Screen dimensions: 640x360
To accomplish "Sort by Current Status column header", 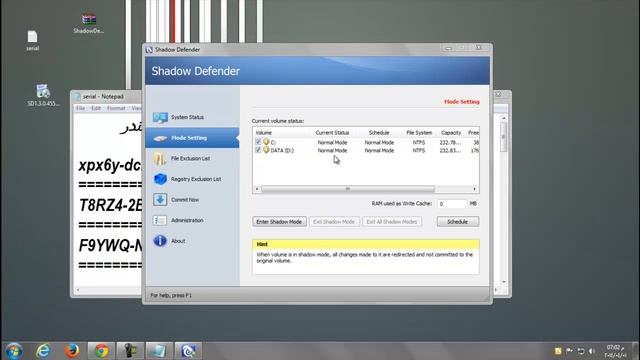I will (x=332, y=133).
